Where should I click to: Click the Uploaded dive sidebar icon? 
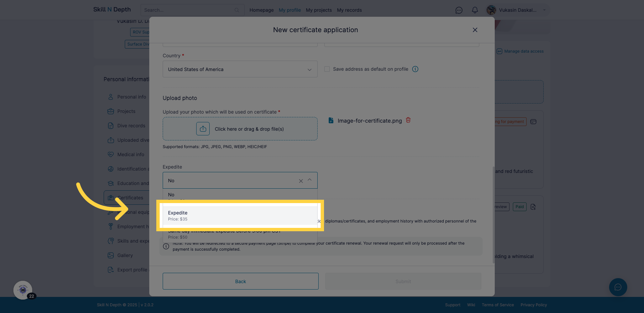111,140
